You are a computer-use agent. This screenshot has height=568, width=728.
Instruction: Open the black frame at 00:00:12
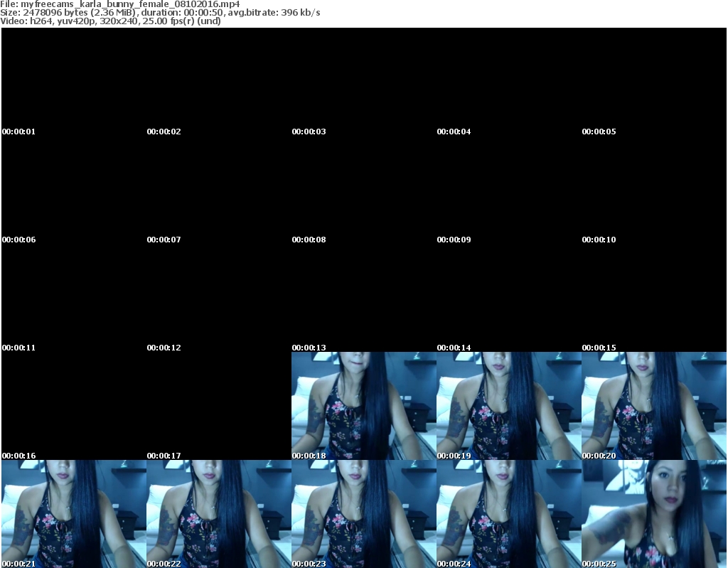click(219, 298)
